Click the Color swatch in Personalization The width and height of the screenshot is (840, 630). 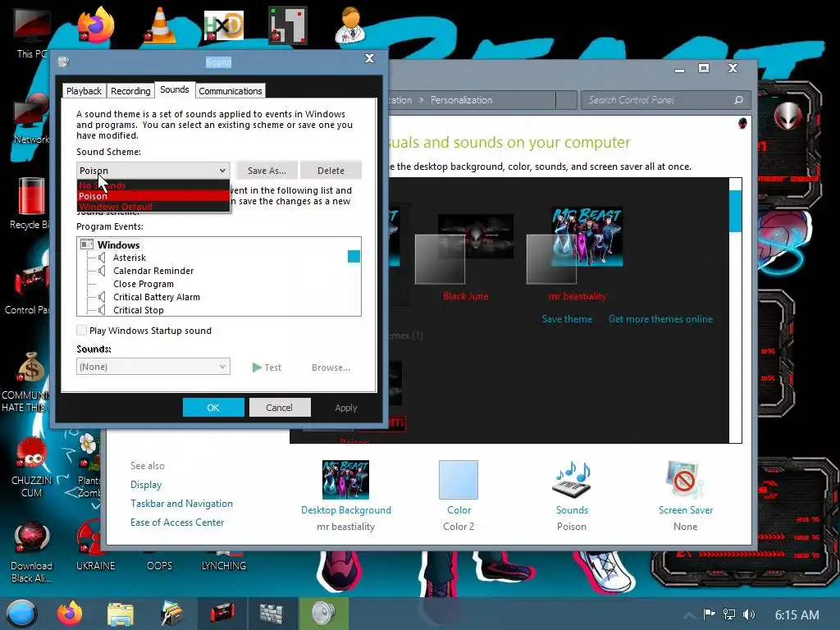[459, 479]
